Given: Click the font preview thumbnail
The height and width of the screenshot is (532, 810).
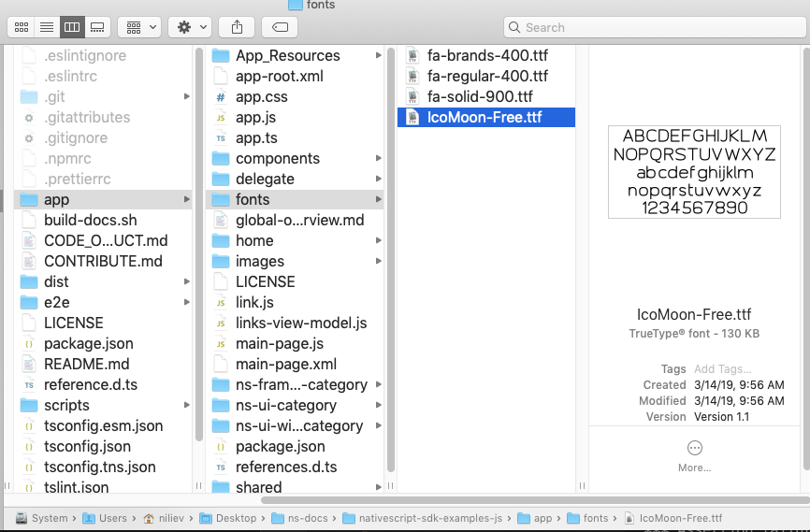Looking at the screenshot, I should pos(694,172).
